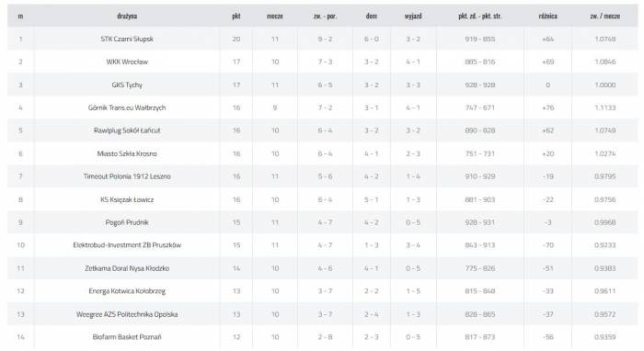Open Elektrobud-Investment ZB Pruszków entry
This screenshot has width=644, height=351.
pyautogui.click(x=127, y=245)
